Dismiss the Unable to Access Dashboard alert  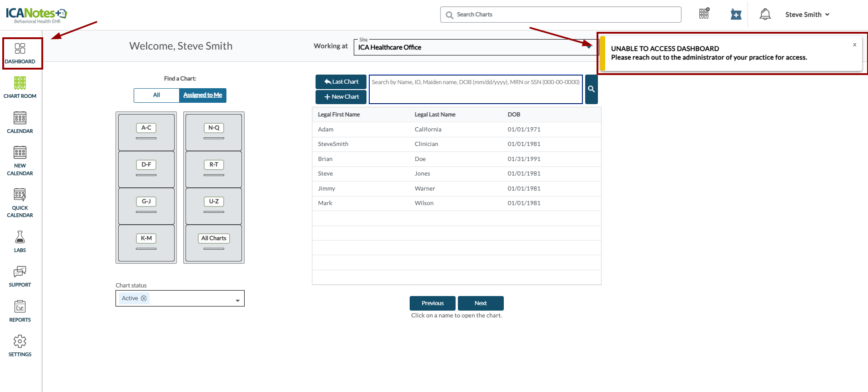click(x=854, y=45)
